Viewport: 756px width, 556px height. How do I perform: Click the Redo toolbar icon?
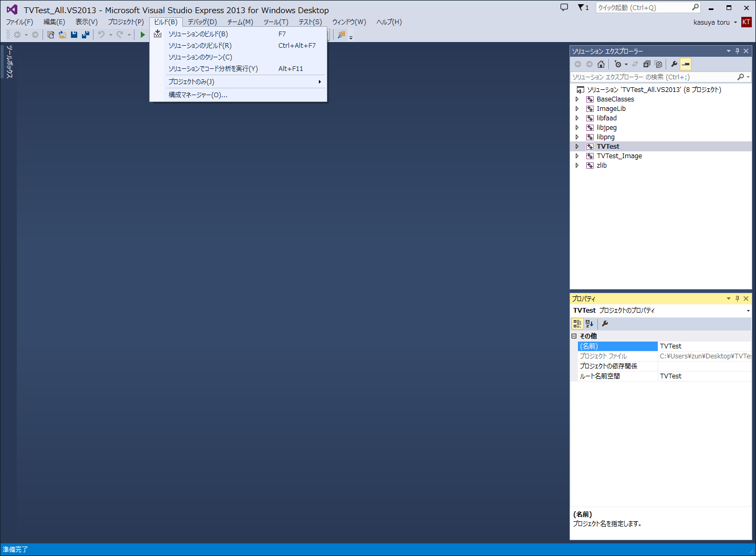coord(120,35)
